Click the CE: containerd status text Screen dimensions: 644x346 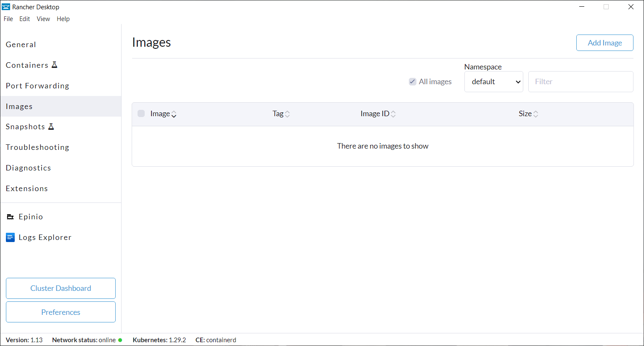216,340
